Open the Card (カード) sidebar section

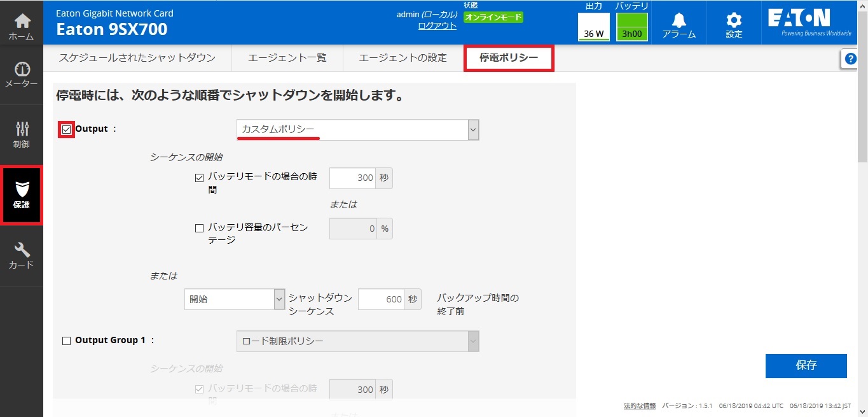point(22,256)
